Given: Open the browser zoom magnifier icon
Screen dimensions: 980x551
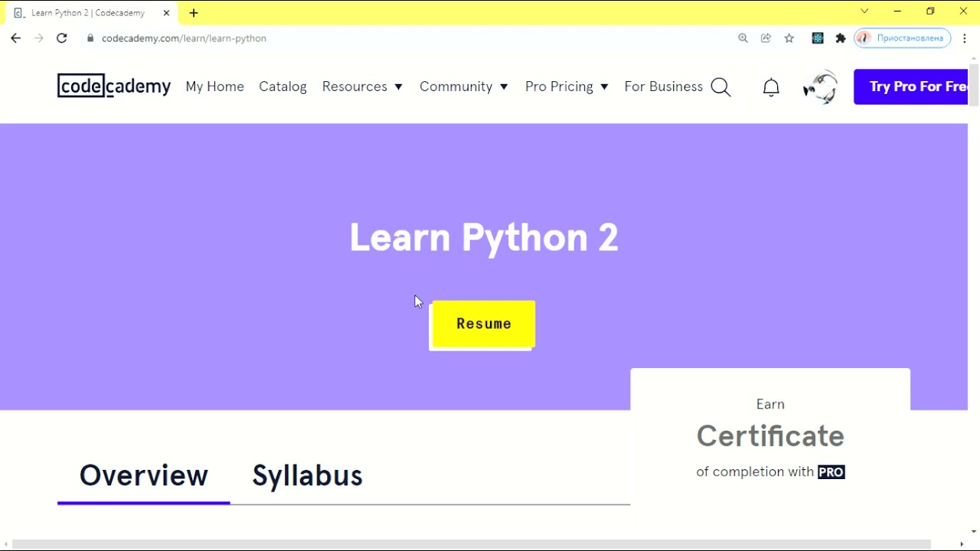Looking at the screenshot, I should [x=743, y=38].
